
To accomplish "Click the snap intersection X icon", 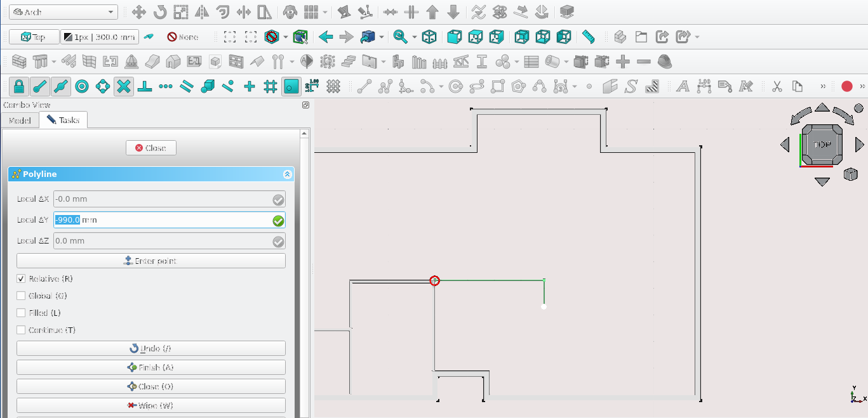I will pyautogui.click(x=124, y=86).
